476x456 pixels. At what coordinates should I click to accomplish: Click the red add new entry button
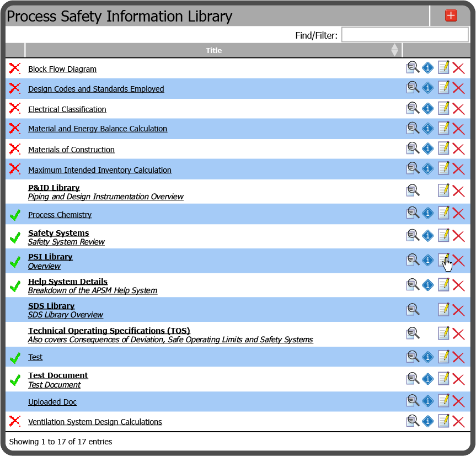click(x=451, y=16)
